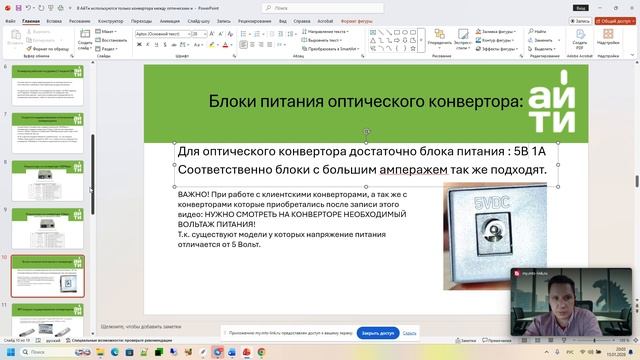Open Экспресс-стили quick styles
Viewport: 640px width, 360px height.
pos(462,39)
